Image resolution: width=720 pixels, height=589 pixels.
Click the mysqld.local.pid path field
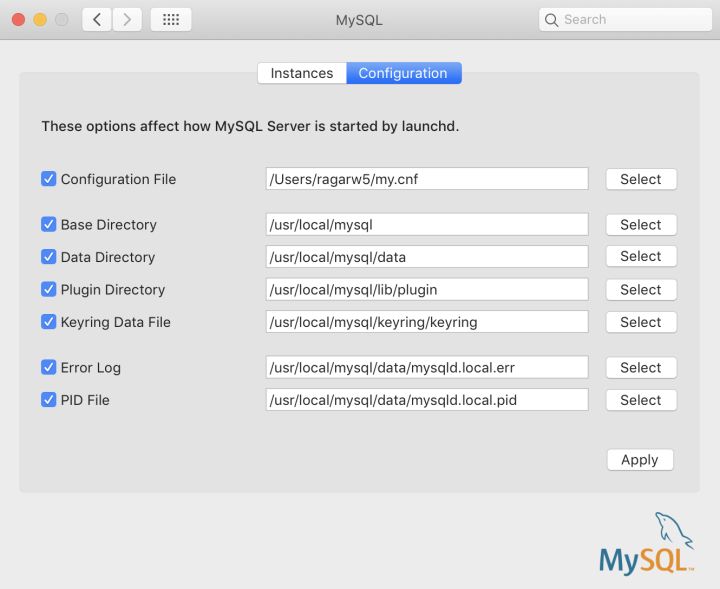[427, 400]
